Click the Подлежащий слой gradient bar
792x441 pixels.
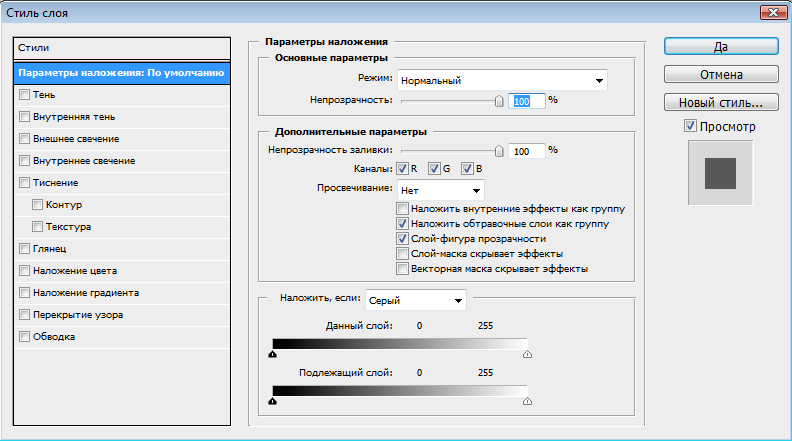pyautogui.click(x=400, y=391)
